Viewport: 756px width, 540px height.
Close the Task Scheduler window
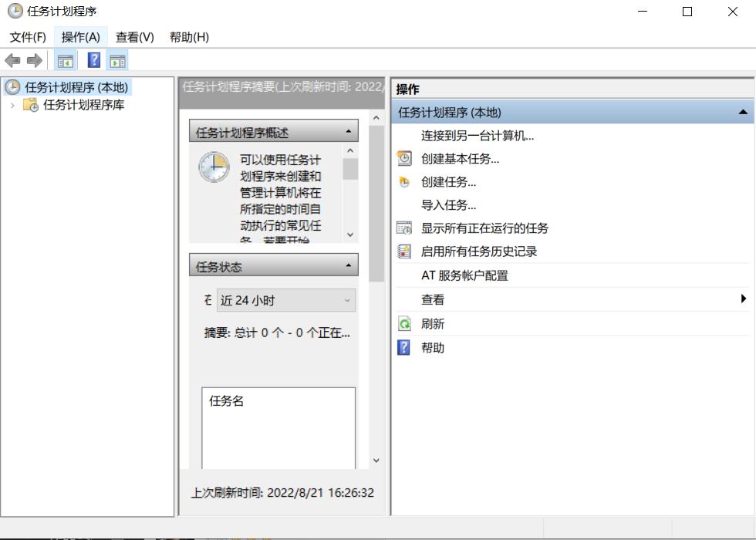pyautogui.click(x=733, y=12)
